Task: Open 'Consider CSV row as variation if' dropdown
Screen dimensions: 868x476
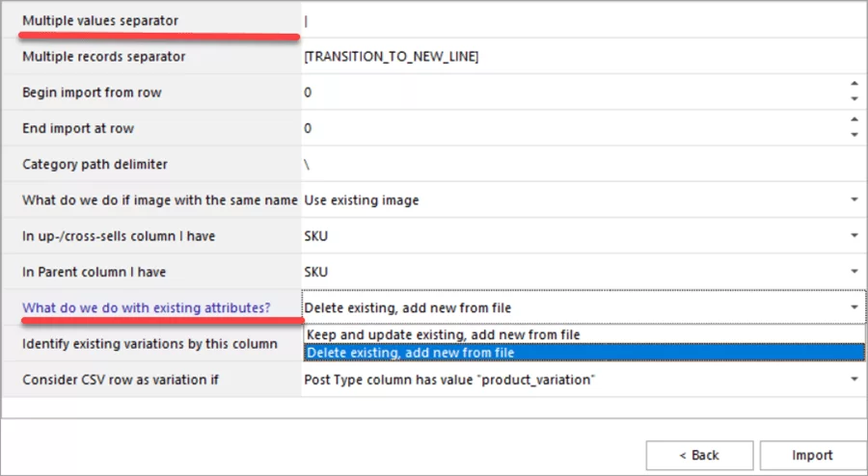Action: [x=854, y=380]
